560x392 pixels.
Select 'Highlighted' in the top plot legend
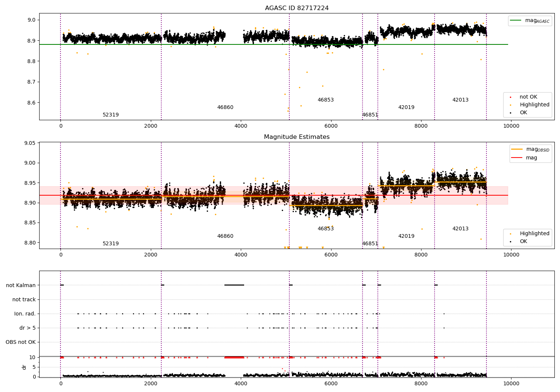click(534, 105)
